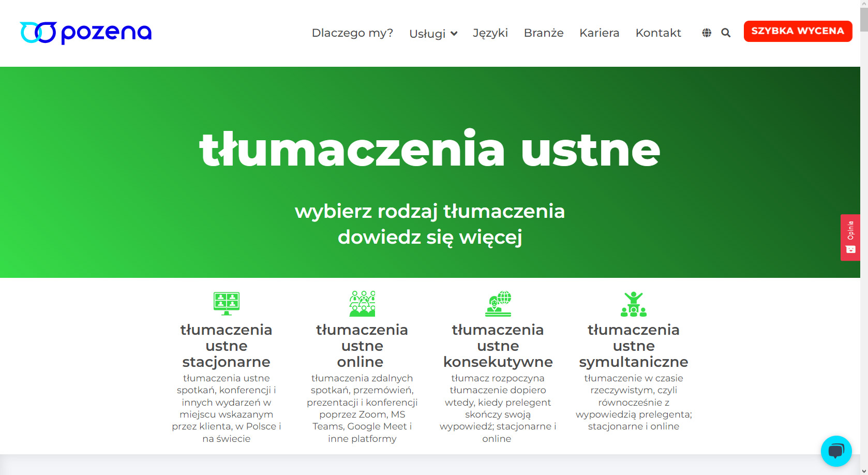Viewport: 868px width, 475px height.
Task: Follow the tłumaczenia ustne online heading
Action: coord(362,346)
